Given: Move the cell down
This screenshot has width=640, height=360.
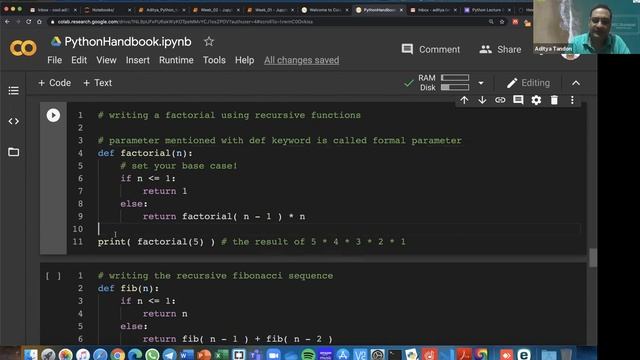Looking at the screenshot, I should tap(482, 100).
